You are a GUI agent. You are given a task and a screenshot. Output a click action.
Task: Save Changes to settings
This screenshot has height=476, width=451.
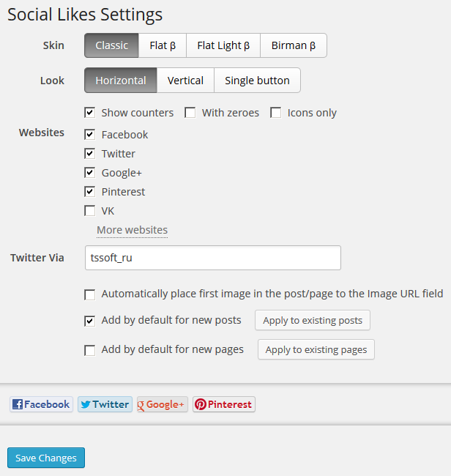[46, 458]
